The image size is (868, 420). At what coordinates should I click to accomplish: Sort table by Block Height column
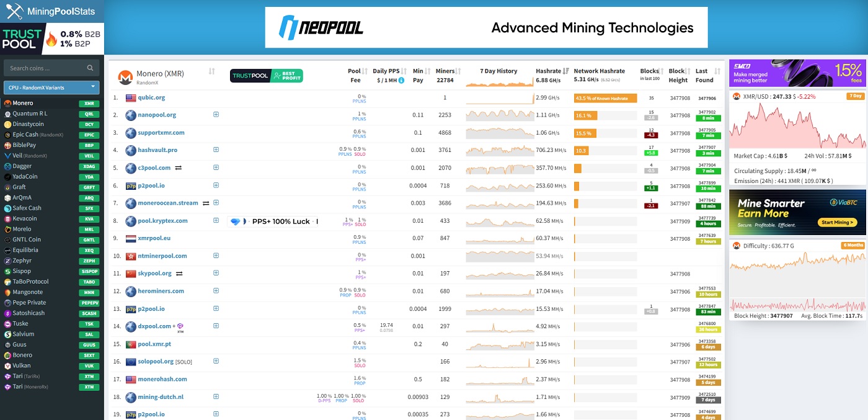point(689,71)
